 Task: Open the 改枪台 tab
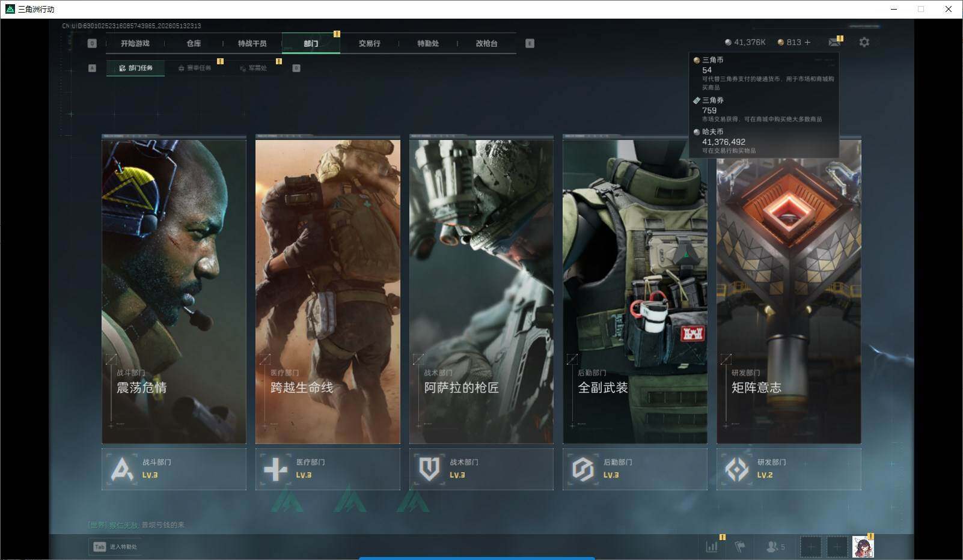click(x=486, y=43)
